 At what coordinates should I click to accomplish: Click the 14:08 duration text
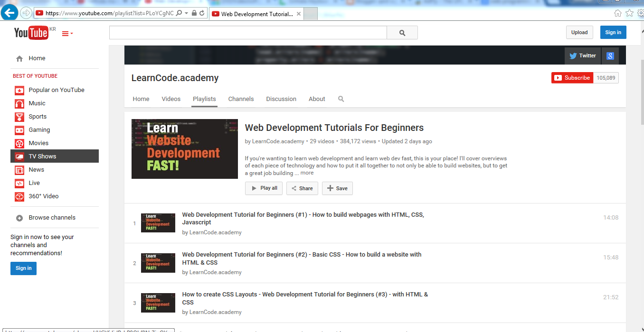(x=611, y=218)
